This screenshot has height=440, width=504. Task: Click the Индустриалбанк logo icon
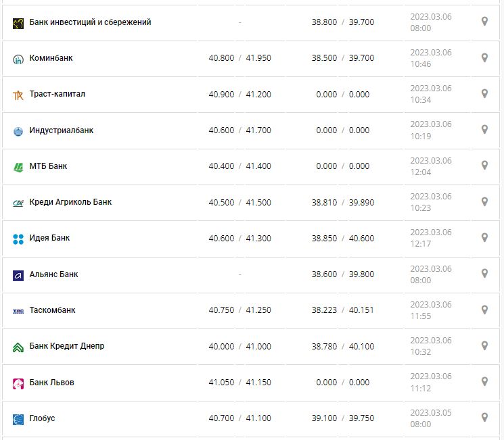tap(18, 130)
